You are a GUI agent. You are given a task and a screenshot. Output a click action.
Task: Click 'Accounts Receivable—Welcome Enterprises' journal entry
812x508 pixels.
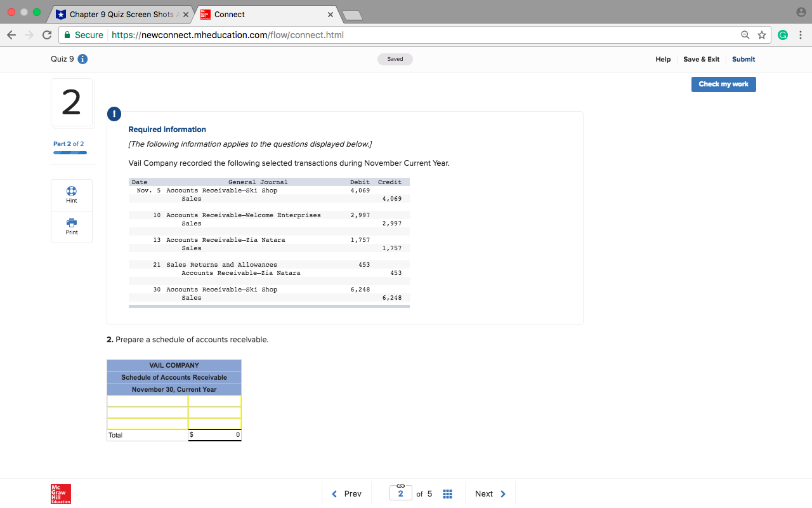pos(243,215)
